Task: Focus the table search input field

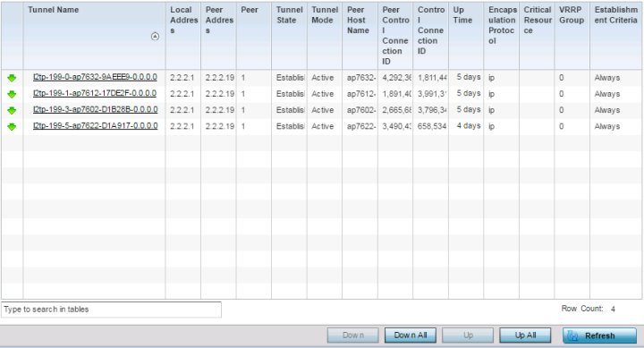Action: tap(111, 310)
